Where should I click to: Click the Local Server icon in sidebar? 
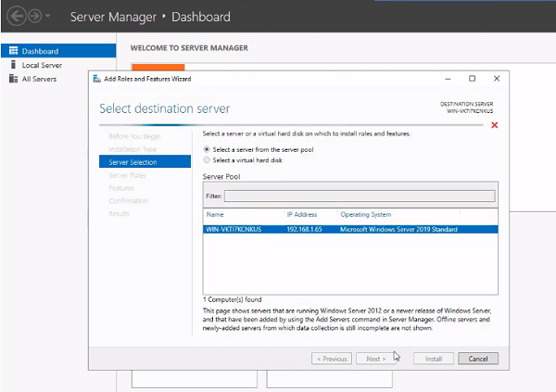(x=14, y=65)
